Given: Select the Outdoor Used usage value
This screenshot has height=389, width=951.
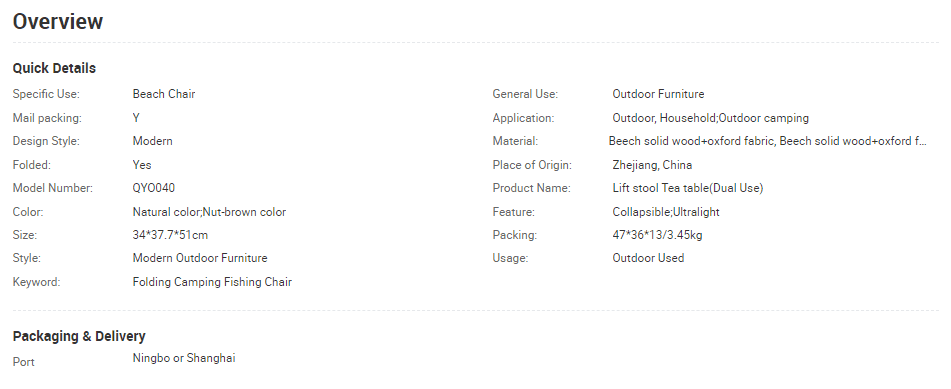Looking at the screenshot, I should [x=648, y=258].
